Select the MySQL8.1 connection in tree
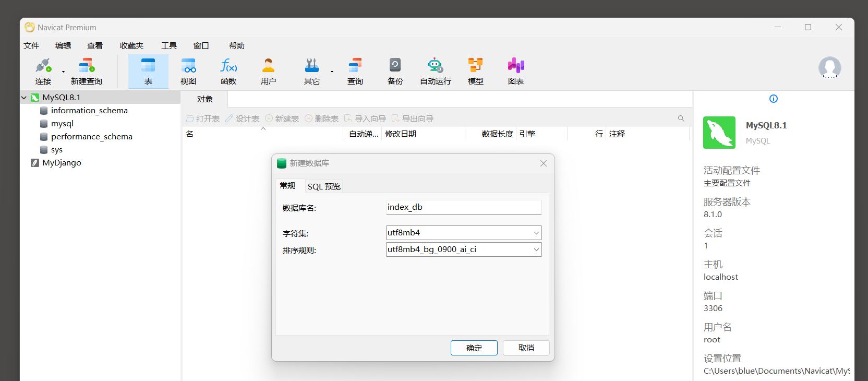 (61, 98)
